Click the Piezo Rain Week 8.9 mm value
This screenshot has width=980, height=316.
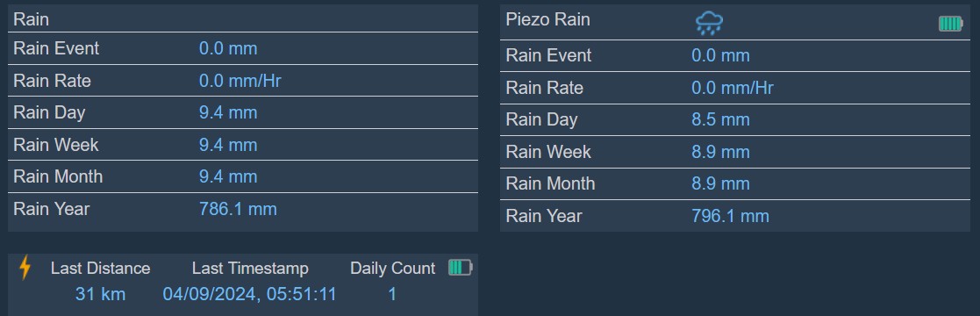[x=720, y=152]
